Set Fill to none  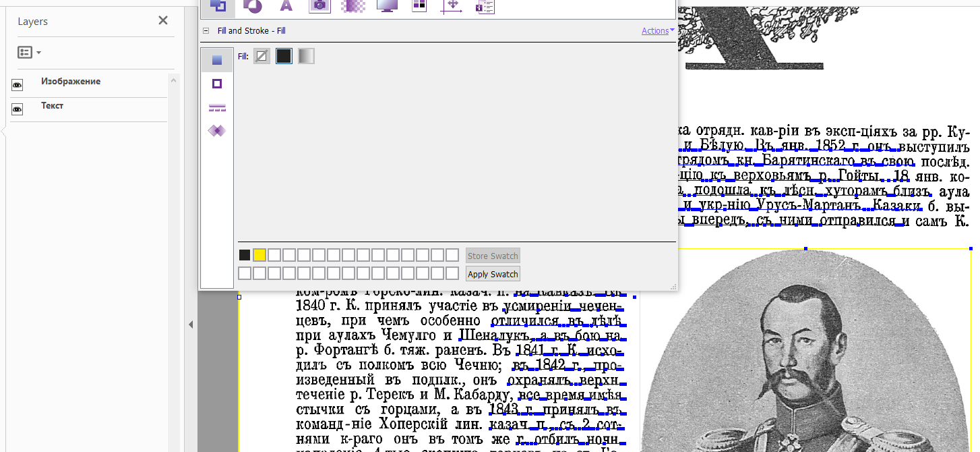point(262,56)
